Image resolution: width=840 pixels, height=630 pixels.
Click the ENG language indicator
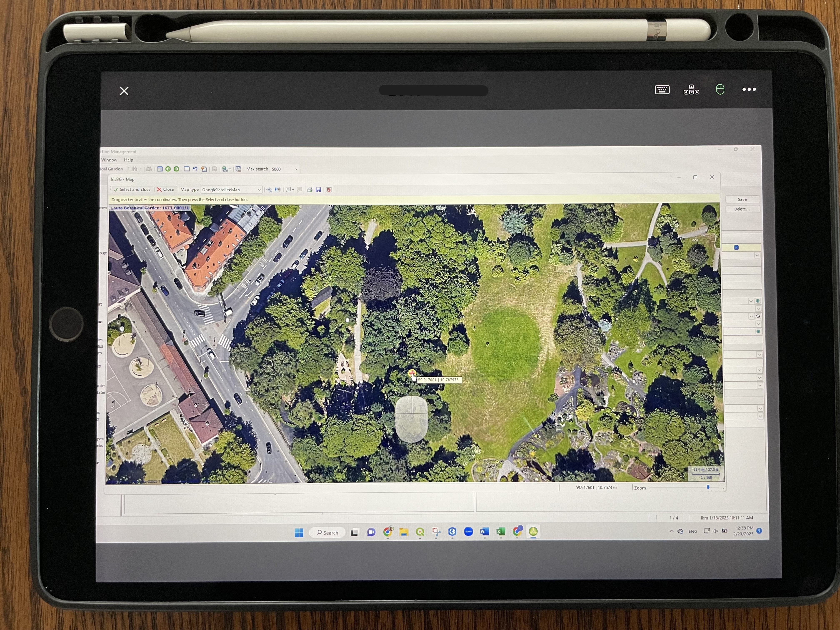point(693,531)
